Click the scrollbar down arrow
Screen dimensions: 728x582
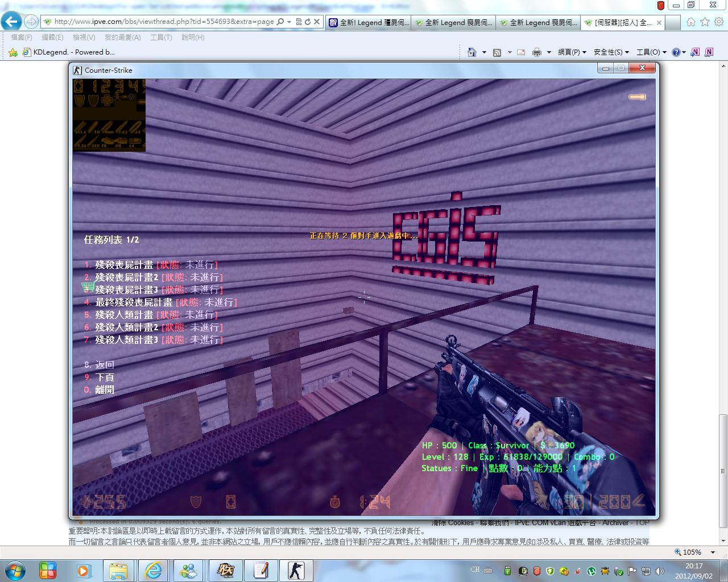pyautogui.click(x=723, y=540)
